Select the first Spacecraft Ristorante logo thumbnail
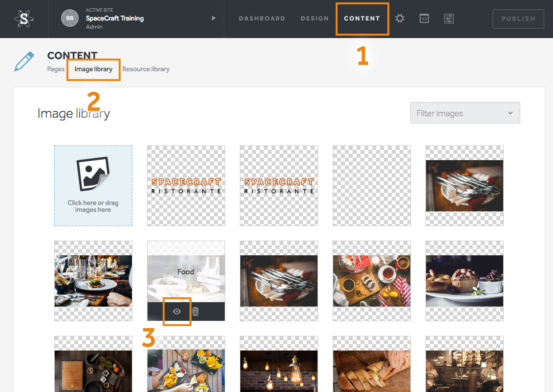553x392 pixels. point(186,186)
